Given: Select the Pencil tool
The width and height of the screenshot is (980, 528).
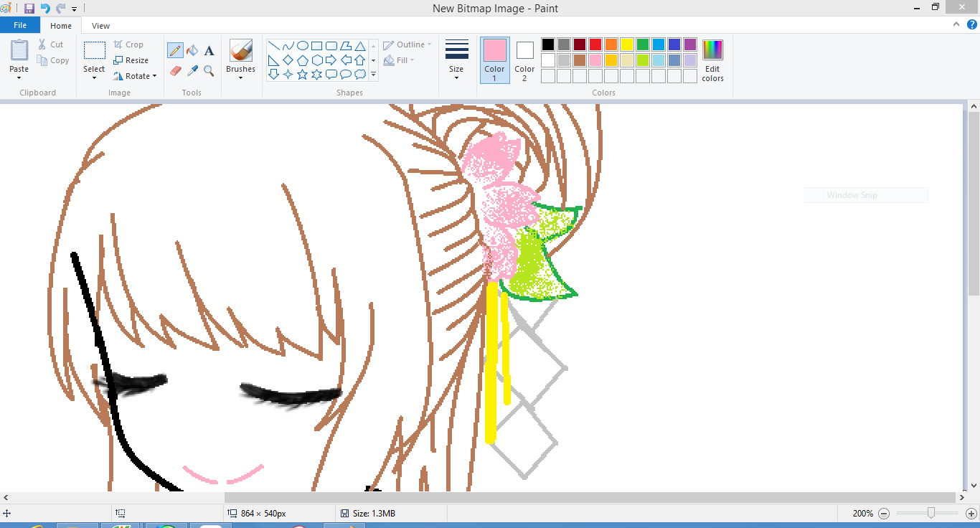Looking at the screenshot, I should coord(175,50).
